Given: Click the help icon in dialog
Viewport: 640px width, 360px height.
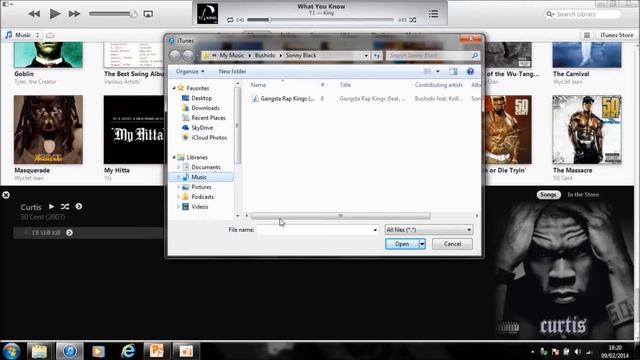Looking at the screenshot, I should coord(470,71).
